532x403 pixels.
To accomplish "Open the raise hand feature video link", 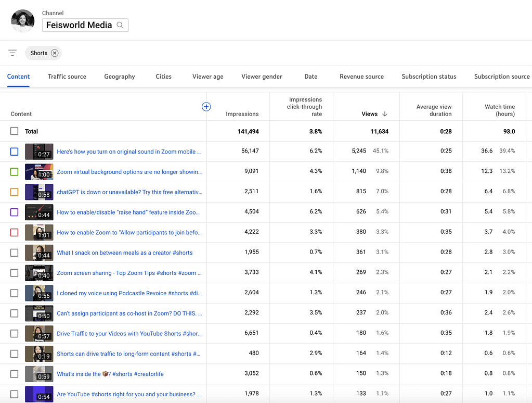I will coord(128,212).
